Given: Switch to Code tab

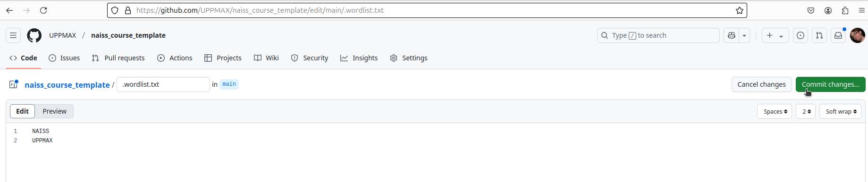Looking at the screenshot, I should click(x=24, y=58).
